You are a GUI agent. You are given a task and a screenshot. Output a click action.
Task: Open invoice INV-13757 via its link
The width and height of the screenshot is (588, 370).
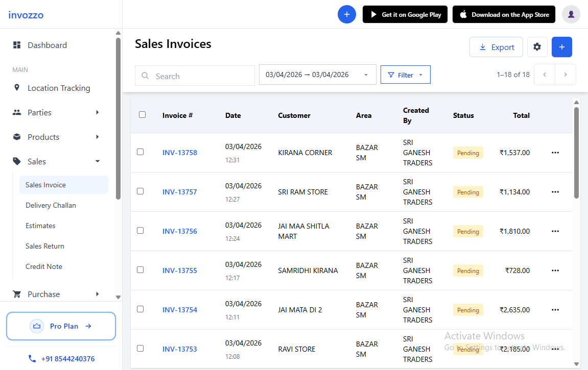[x=179, y=192]
